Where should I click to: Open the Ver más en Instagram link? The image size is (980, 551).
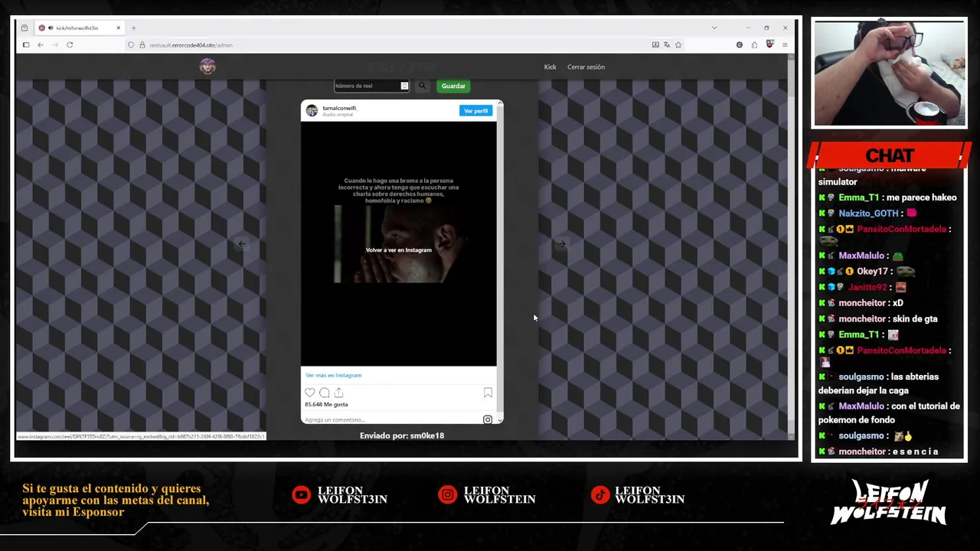(x=333, y=375)
